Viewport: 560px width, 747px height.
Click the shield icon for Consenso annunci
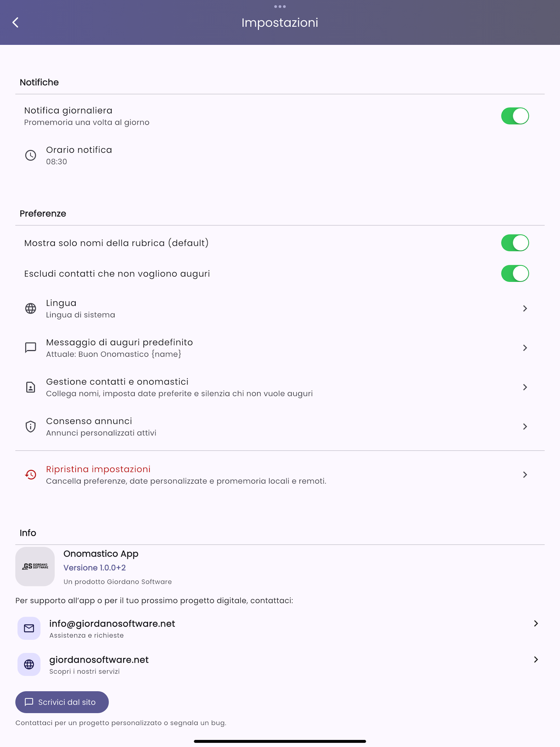click(x=31, y=426)
